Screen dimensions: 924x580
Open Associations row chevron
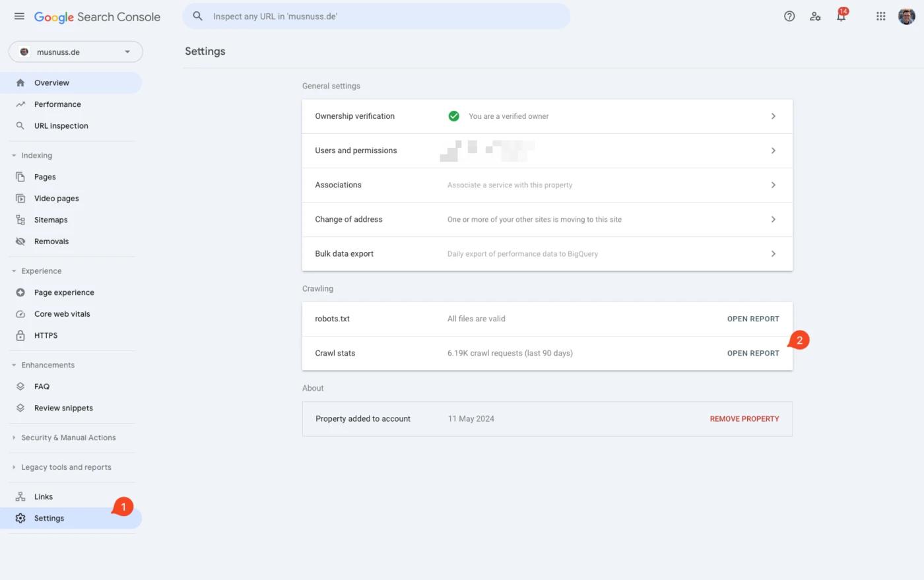[774, 185]
